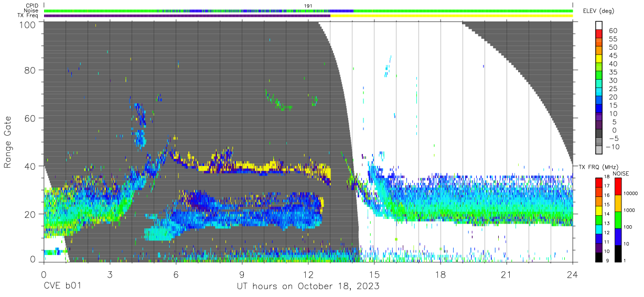Screen dimensions: 644x297
Task: Click the CVE b01 radar label
Action: pyautogui.click(x=62, y=287)
